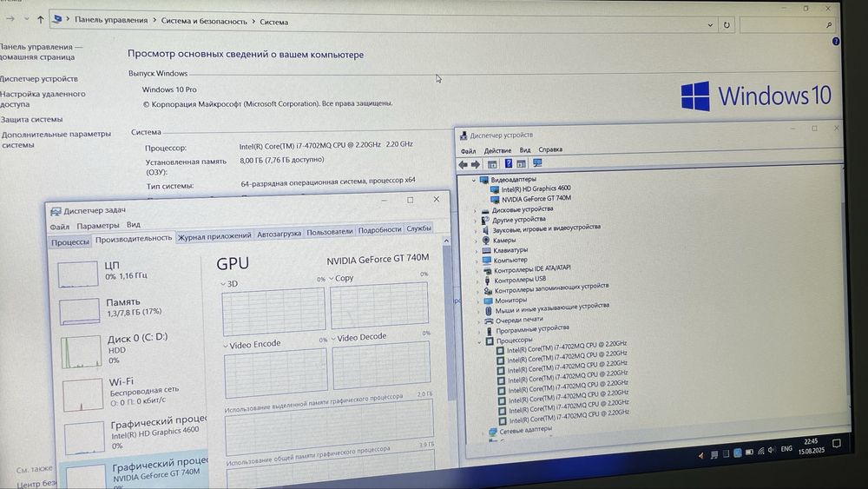Open the Файл menu in Device Manager
The image size is (868, 489).
coord(468,151)
